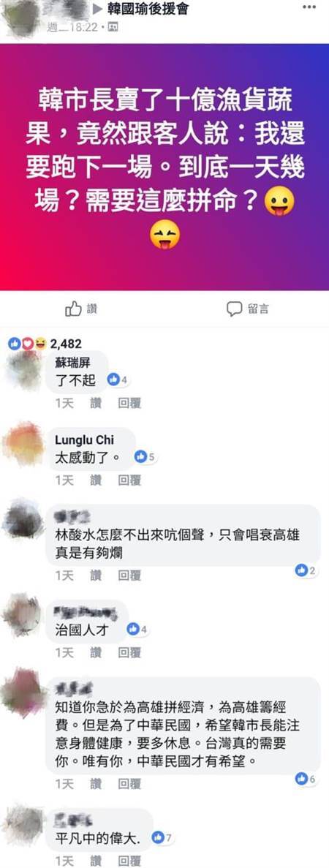Click the like count badge on 了不起 comment

[x=118, y=380]
